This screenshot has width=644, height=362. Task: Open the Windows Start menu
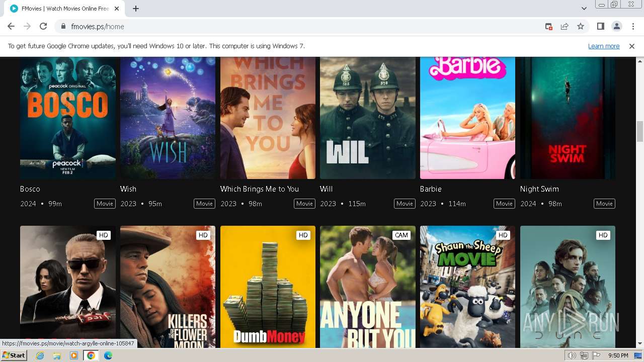pos(14,355)
